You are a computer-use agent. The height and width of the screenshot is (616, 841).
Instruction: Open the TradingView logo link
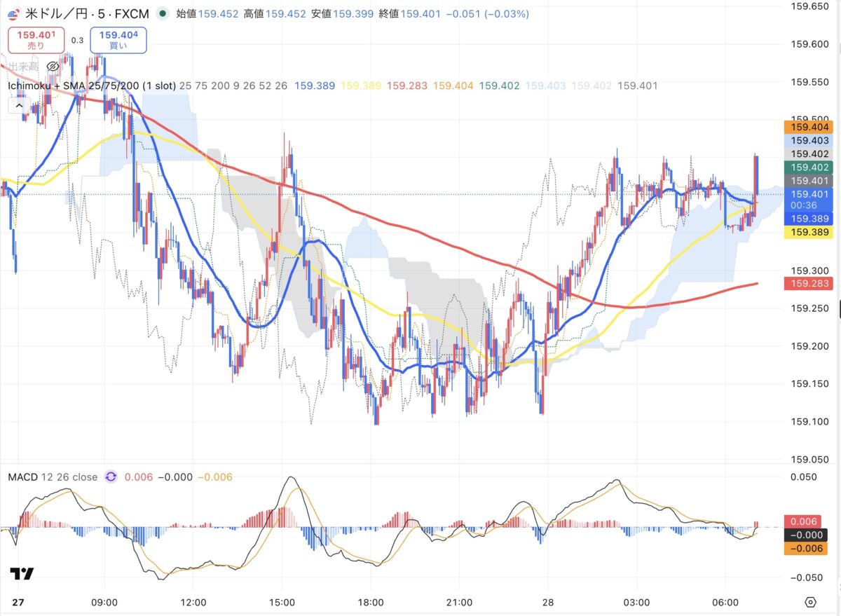(x=22, y=574)
